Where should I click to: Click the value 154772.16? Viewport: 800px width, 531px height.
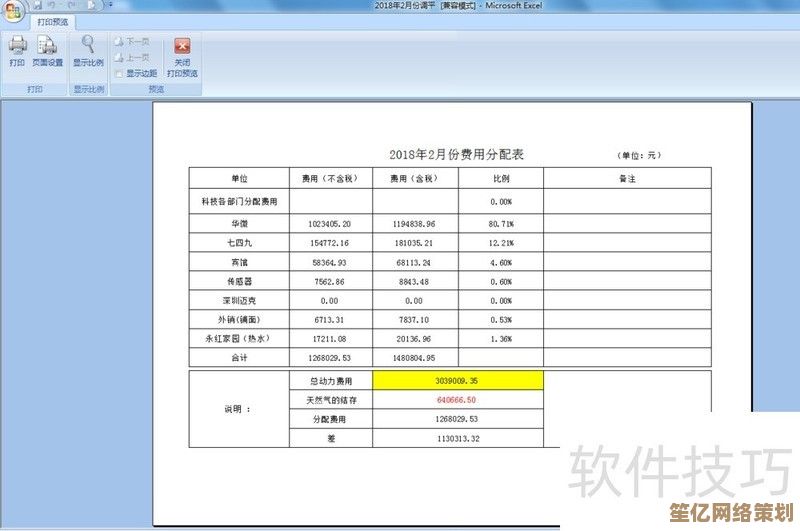point(330,243)
